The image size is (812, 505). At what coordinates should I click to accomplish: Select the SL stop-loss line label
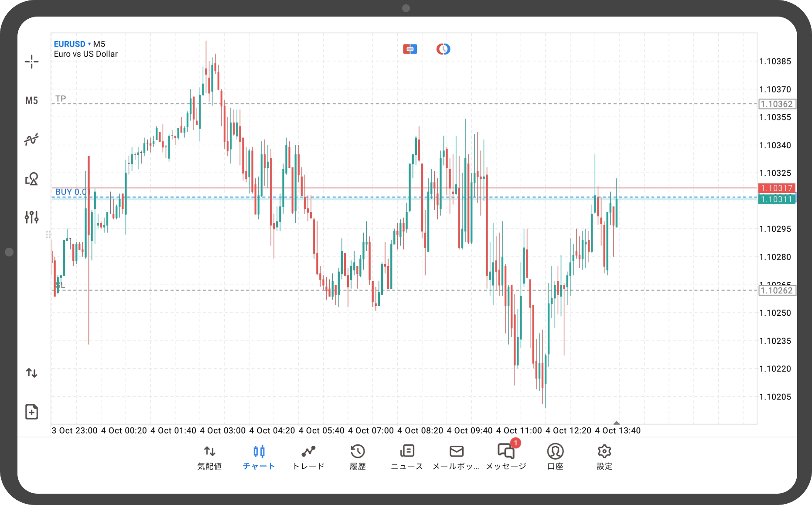click(60, 285)
